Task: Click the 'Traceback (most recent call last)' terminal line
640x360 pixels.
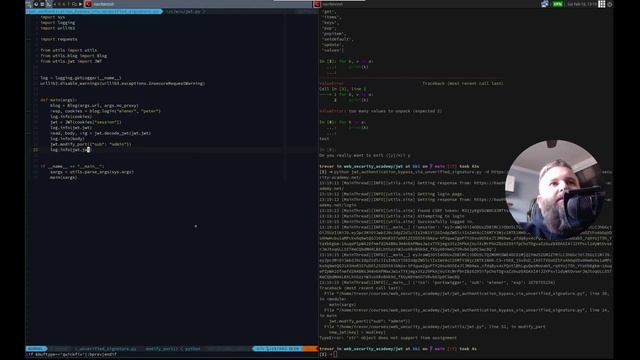Action: [360, 288]
